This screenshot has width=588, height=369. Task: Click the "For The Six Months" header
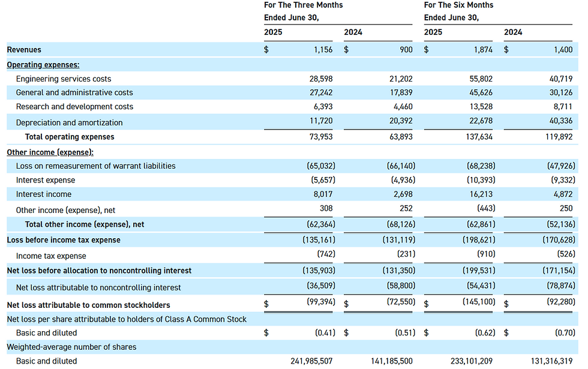coord(458,5)
